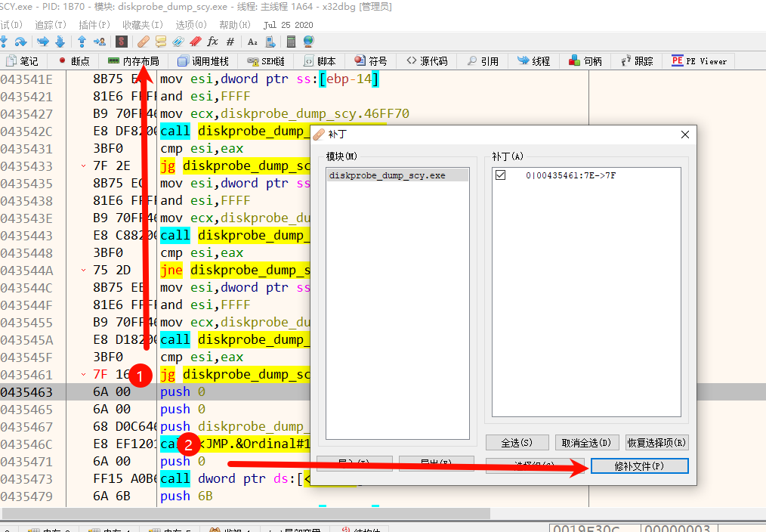This screenshot has width=766, height=532.
Task: Open the 帮助(H) menu
Action: click(x=235, y=25)
